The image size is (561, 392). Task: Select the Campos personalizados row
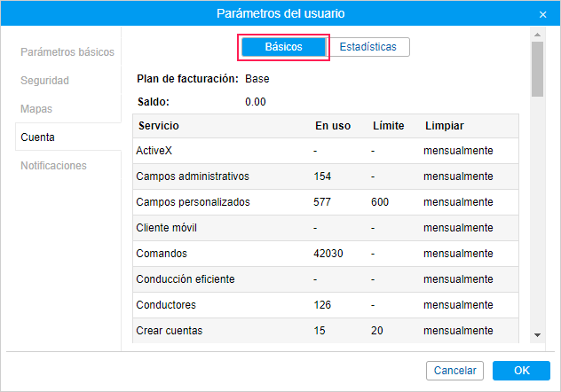[194, 202]
